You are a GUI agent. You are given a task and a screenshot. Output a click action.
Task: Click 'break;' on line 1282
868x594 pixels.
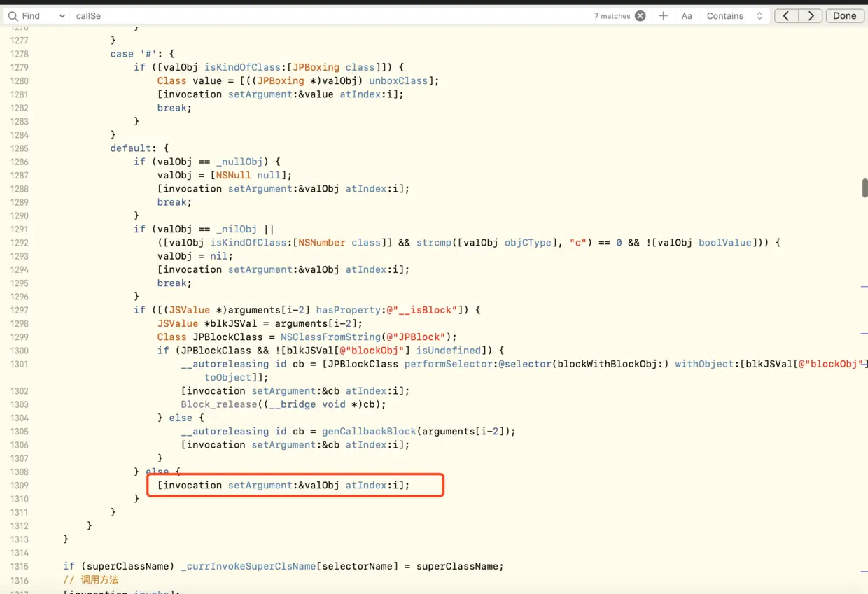click(x=175, y=108)
